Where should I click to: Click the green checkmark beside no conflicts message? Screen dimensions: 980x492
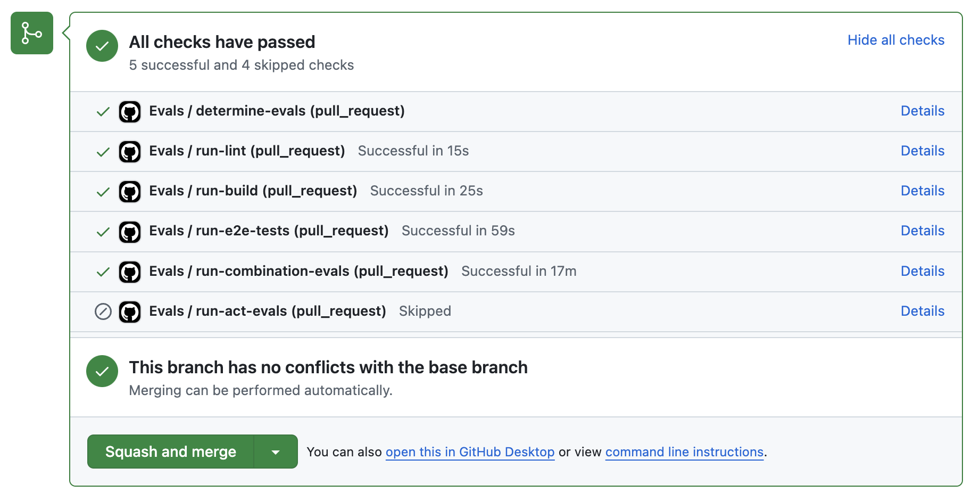[x=102, y=371]
